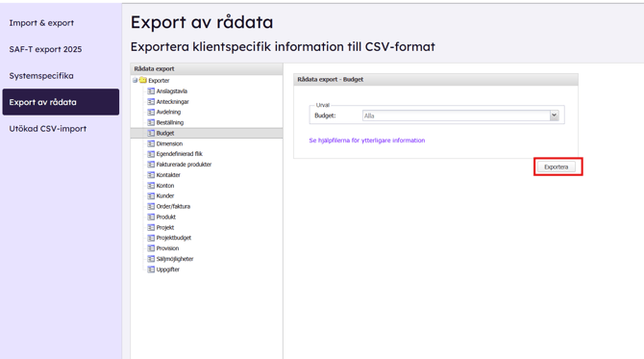Select Produkt export entry
The width and height of the screenshot is (644, 359).
[166, 217]
